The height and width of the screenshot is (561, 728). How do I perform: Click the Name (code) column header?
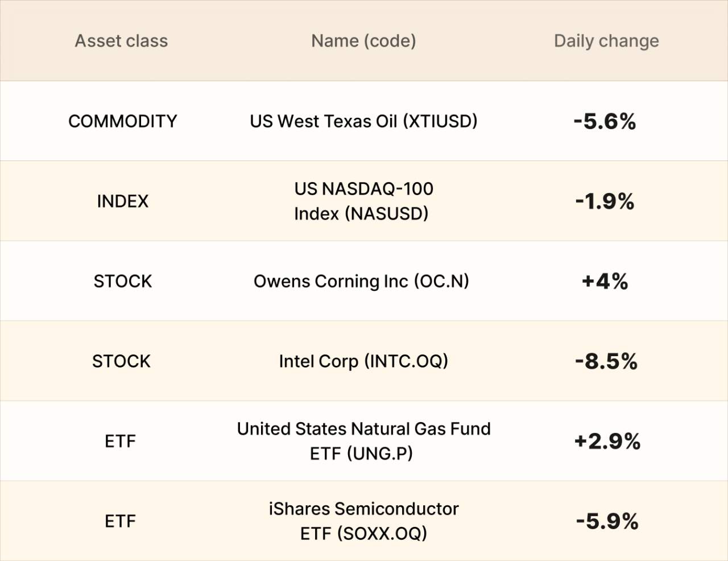[x=363, y=41]
